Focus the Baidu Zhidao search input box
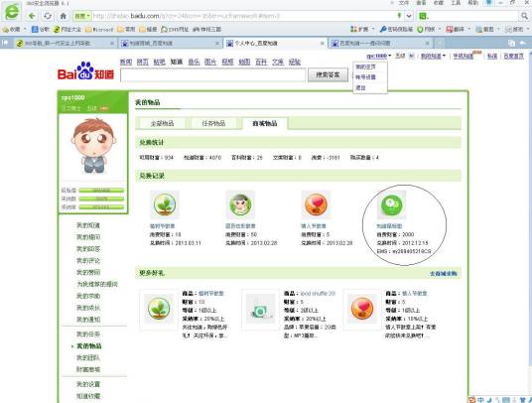 pyautogui.click(x=213, y=75)
